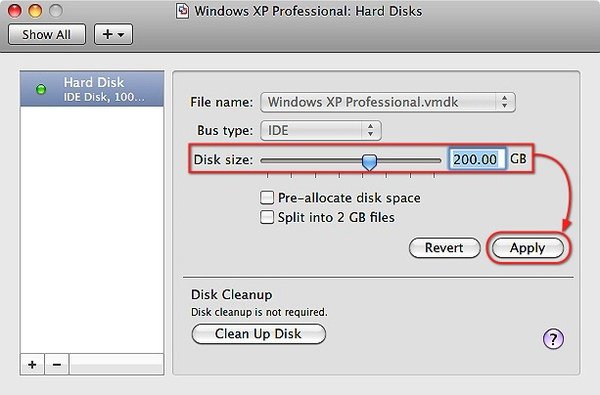Screen dimensions: 600x395
Task: Click the Clean Up Disk button
Action: [x=259, y=334]
